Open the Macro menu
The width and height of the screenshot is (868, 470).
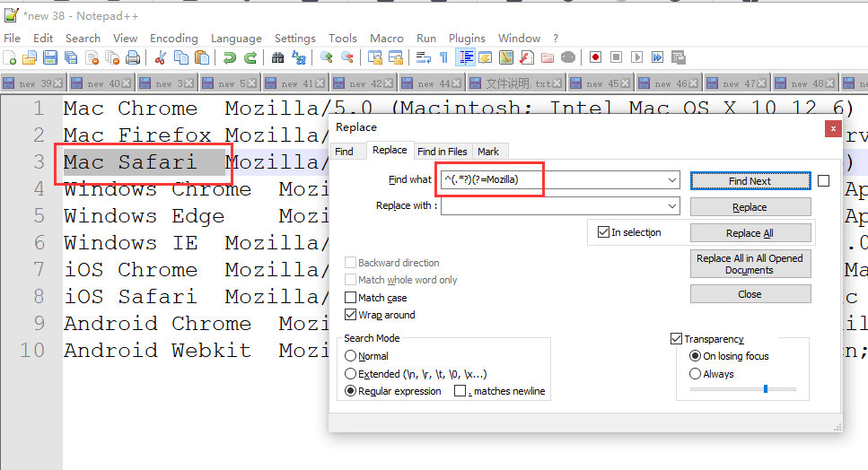click(386, 39)
